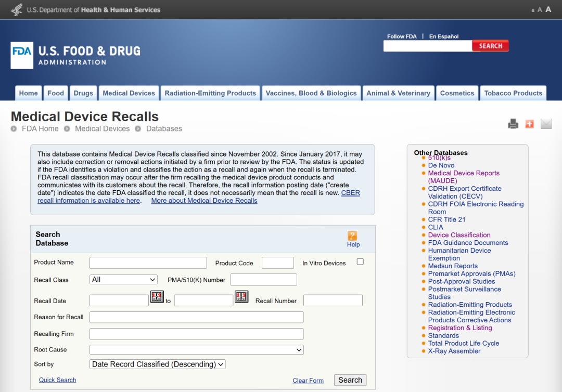Open the Medical Devices tab
This screenshot has width=562, height=392.
click(129, 93)
